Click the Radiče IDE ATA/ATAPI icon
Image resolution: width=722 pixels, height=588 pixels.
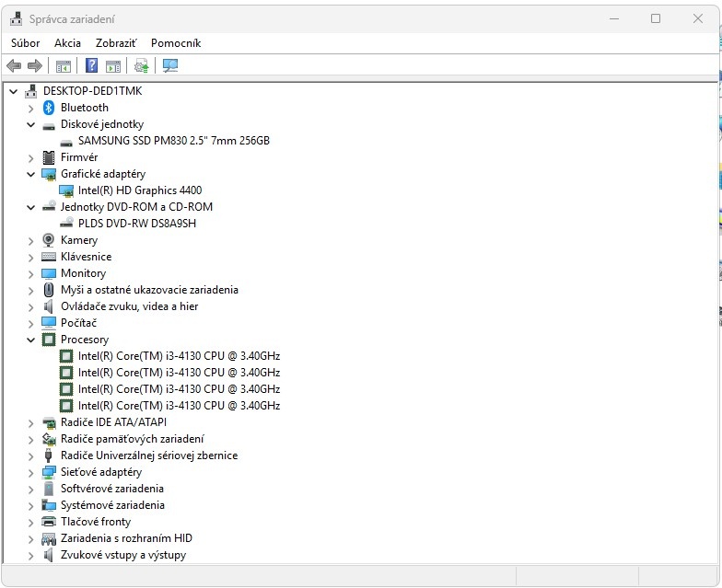coord(49,422)
